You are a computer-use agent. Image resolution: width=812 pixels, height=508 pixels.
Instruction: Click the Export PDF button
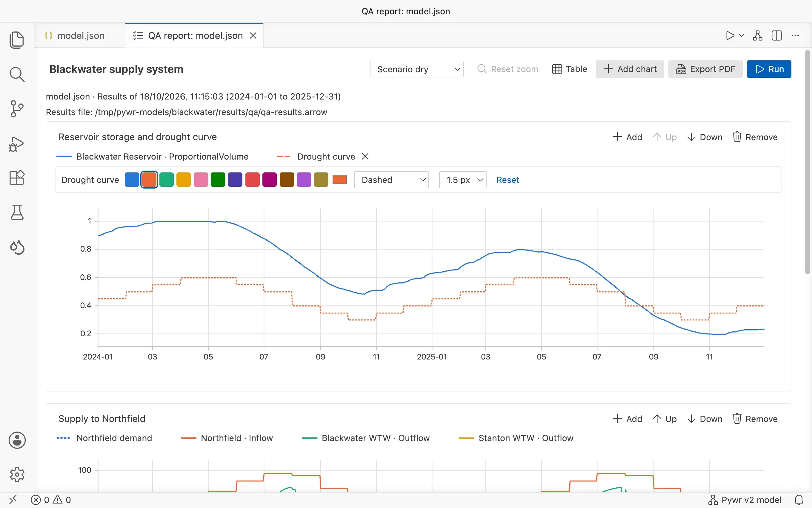pyautogui.click(x=705, y=69)
